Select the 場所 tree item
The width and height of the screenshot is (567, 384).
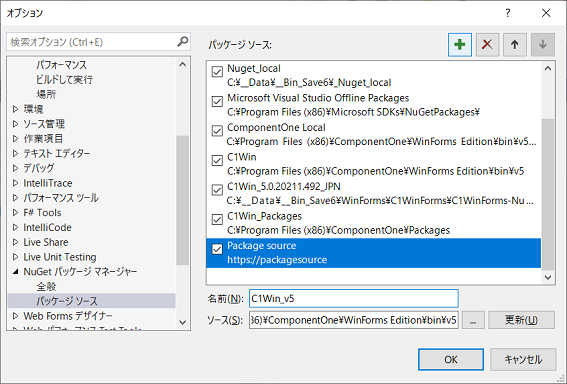[46, 94]
